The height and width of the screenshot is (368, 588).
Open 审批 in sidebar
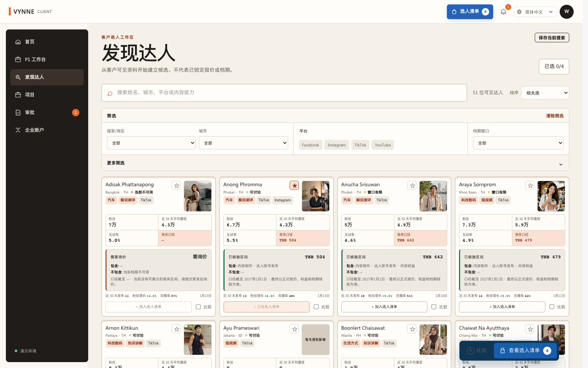(x=47, y=113)
